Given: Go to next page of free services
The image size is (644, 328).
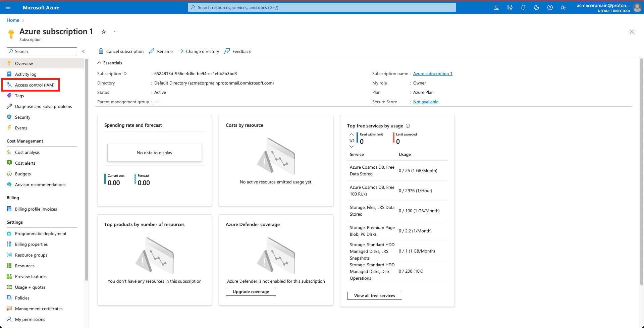Looking at the screenshot, I should click(x=352, y=147).
